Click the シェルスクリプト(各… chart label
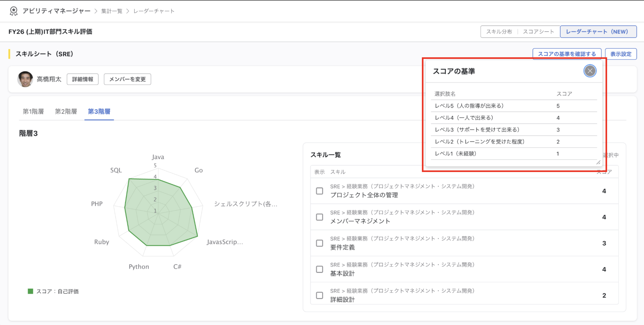 [x=245, y=204]
